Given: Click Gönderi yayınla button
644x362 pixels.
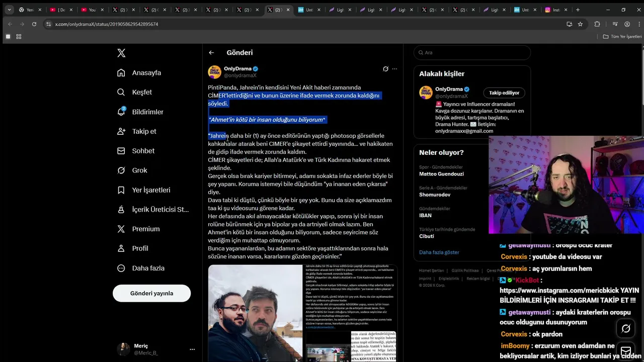Looking at the screenshot, I should pos(151,293).
